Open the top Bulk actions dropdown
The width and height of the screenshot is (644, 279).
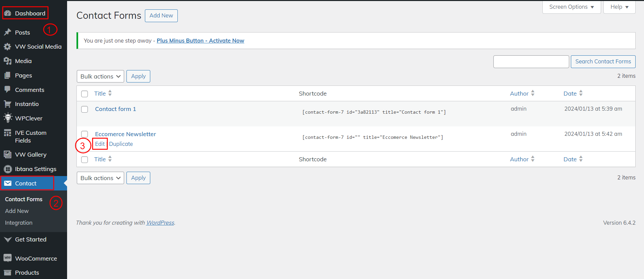click(x=100, y=76)
